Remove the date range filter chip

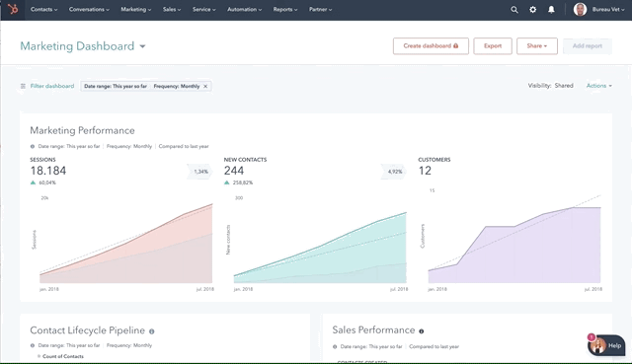pyautogui.click(x=205, y=86)
